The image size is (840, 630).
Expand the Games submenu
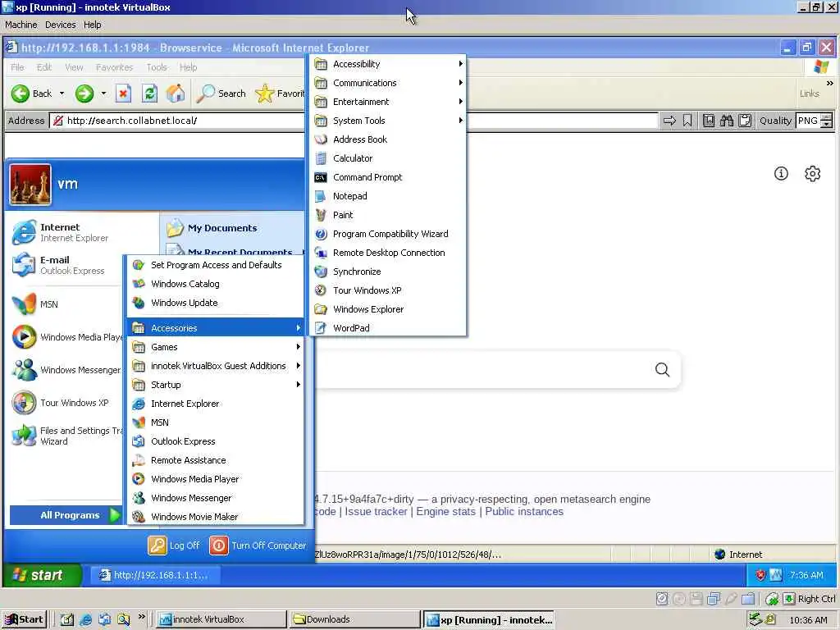pyautogui.click(x=216, y=347)
